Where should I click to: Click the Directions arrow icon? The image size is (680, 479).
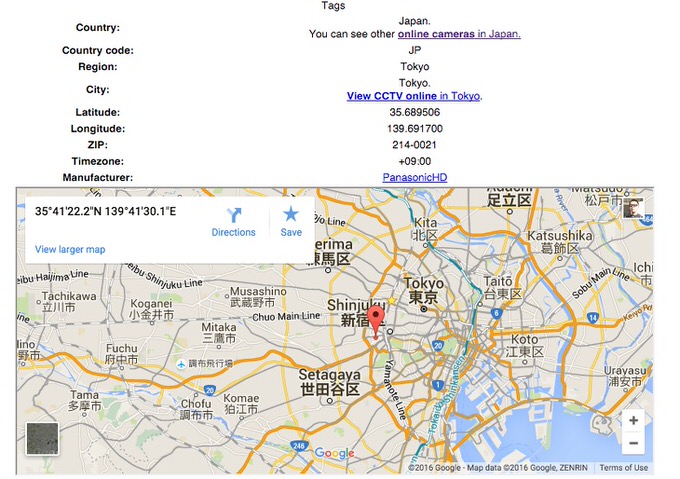coord(233,214)
